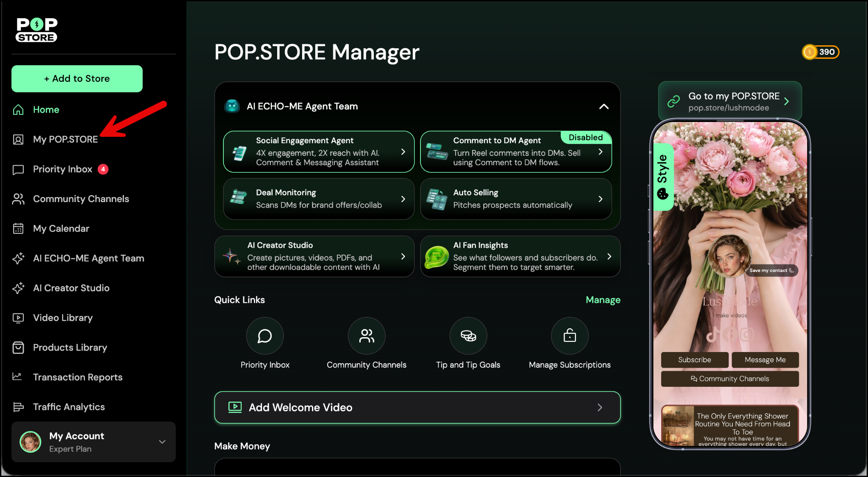The width and height of the screenshot is (868, 477).
Task: Open Go to my POP.STORE link
Action: point(729,101)
